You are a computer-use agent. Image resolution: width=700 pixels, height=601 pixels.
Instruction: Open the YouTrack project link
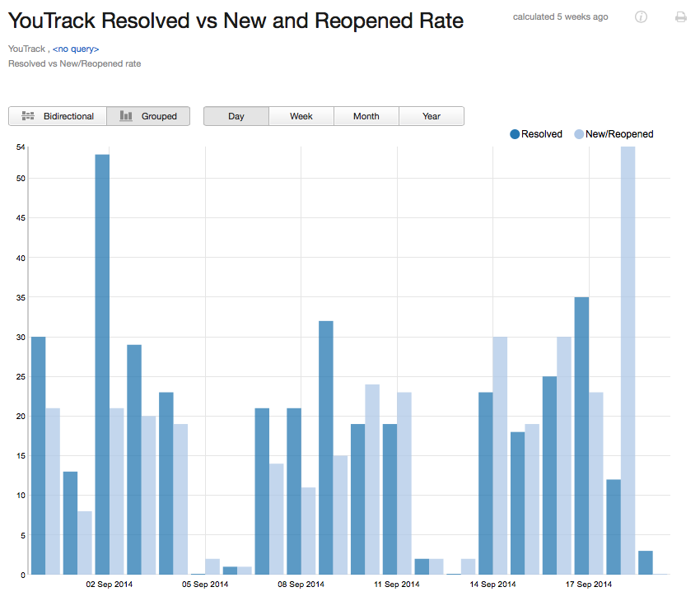point(25,49)
